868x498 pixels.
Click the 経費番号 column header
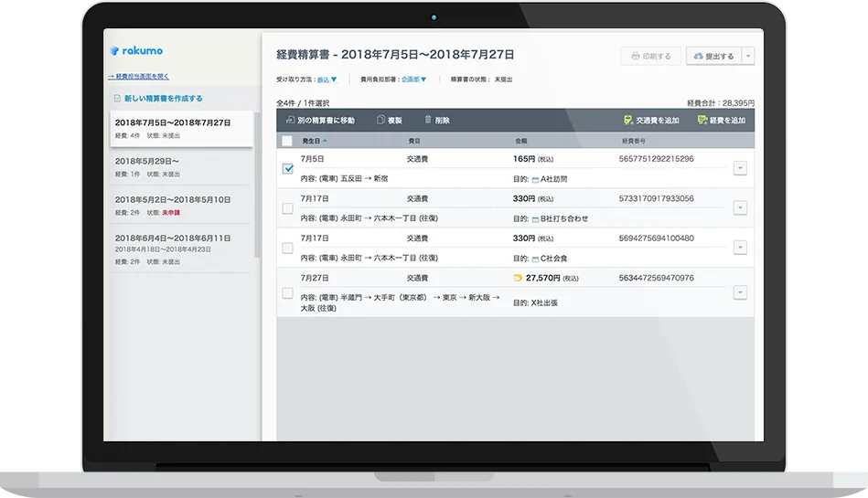point(634,141)
